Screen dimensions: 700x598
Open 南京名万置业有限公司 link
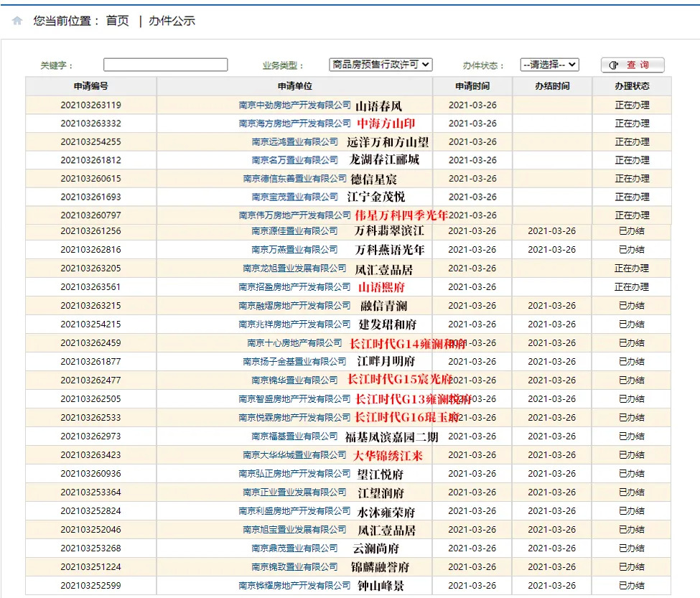point(294,160)
